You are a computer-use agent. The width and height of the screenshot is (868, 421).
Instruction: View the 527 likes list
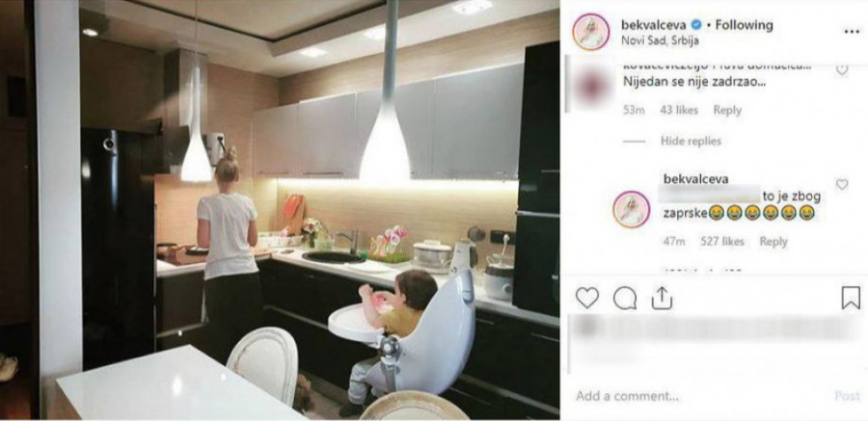pyautogui.click(x=722, y=241)
